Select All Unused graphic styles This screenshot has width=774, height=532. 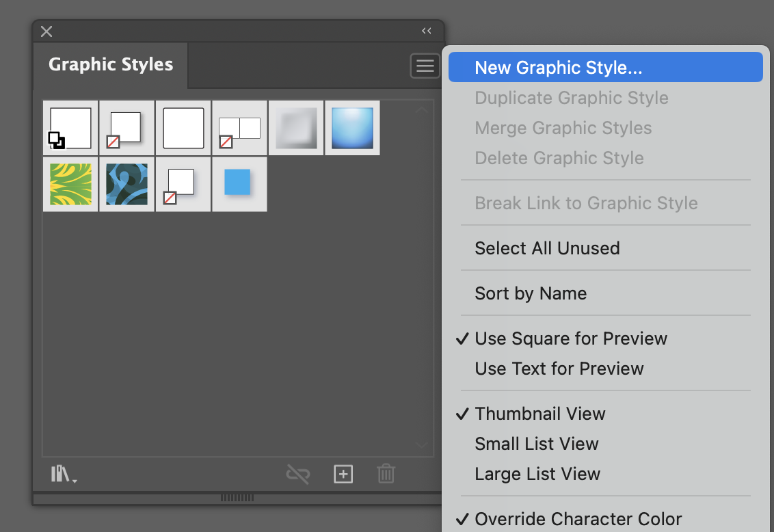547,248
